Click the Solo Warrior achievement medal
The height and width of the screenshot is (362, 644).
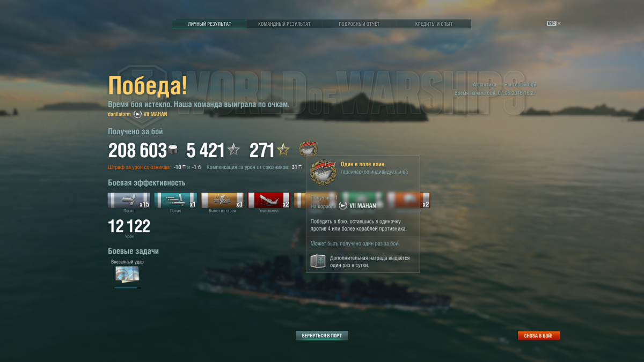click(x=308, y=150)
